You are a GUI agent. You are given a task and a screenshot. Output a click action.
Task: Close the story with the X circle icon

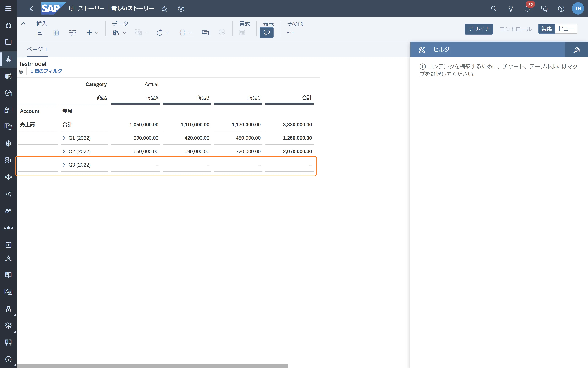click(x=181, y=9)
